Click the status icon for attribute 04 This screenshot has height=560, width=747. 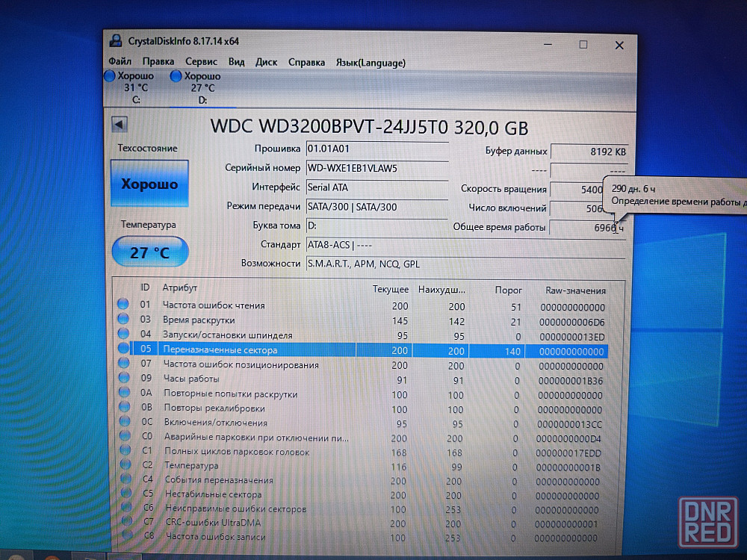[123, 333]
